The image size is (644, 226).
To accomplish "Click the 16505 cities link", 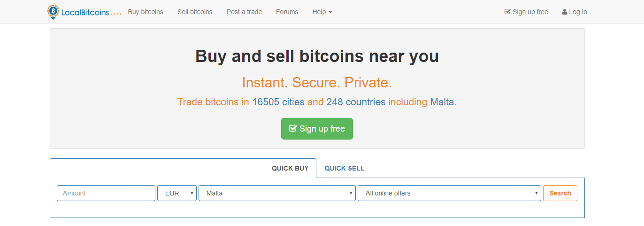I will [278, 102].
